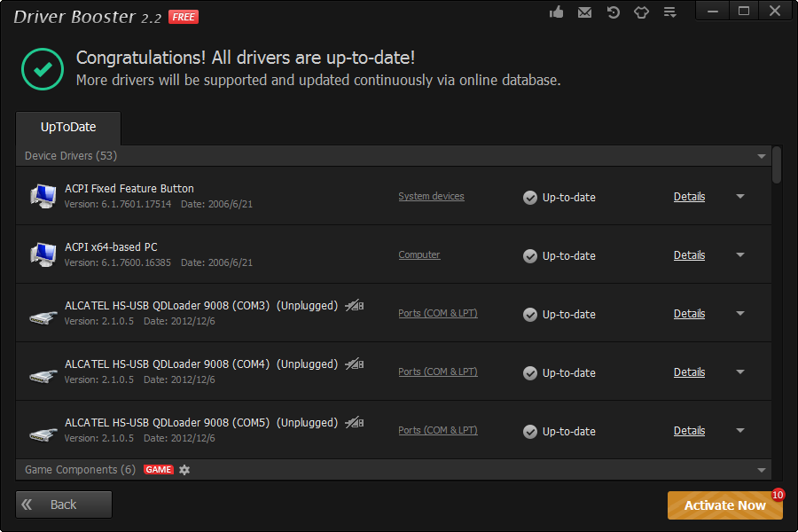Click the COM3 QDLoader port device icon
This screenshot has width=798, height=532.
click(x=43, y=317)
